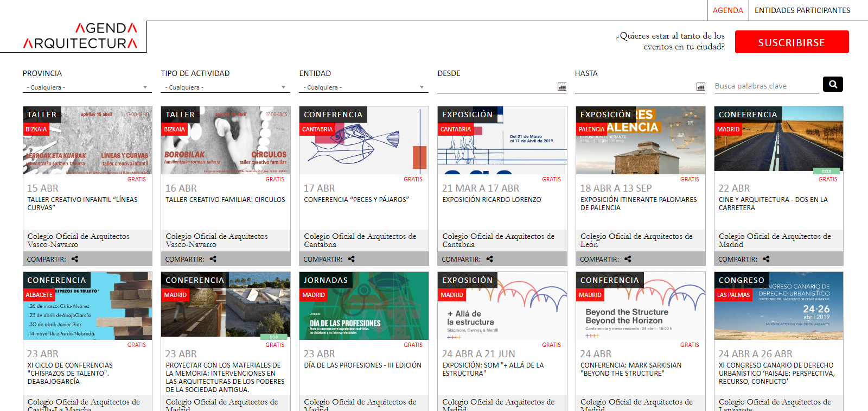The image size is (868, 411).
Task: Open the fish drawing conference thumbnail
Action: point(364,140)
